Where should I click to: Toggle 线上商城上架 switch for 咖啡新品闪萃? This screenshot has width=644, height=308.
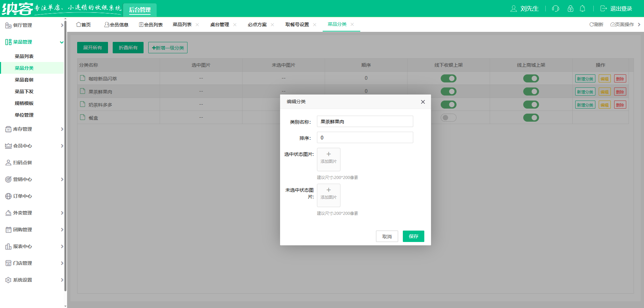click(531, 78)
